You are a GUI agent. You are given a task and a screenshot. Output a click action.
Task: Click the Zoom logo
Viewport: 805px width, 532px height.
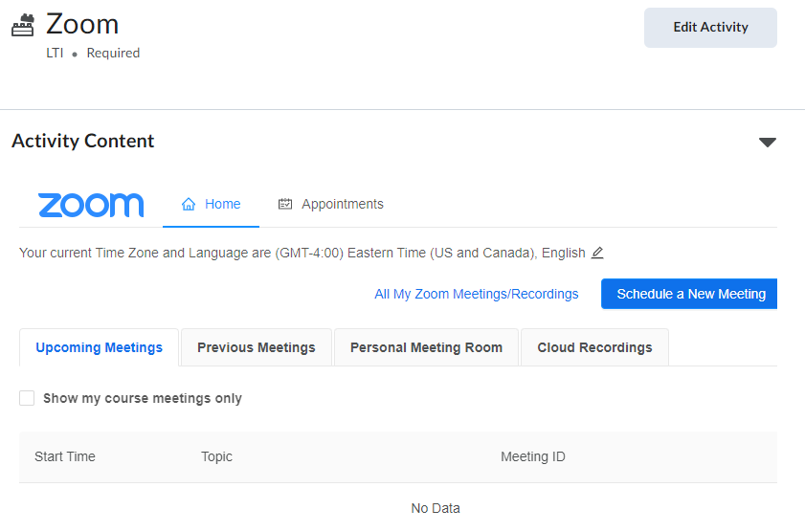[x=91, y=205]
